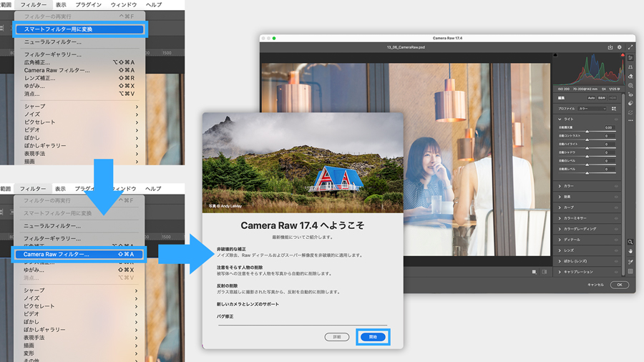Viewport: 644px width, 362px height.
Task: Select the Edit sliders panel icon
Action: [x=630, y=58]
